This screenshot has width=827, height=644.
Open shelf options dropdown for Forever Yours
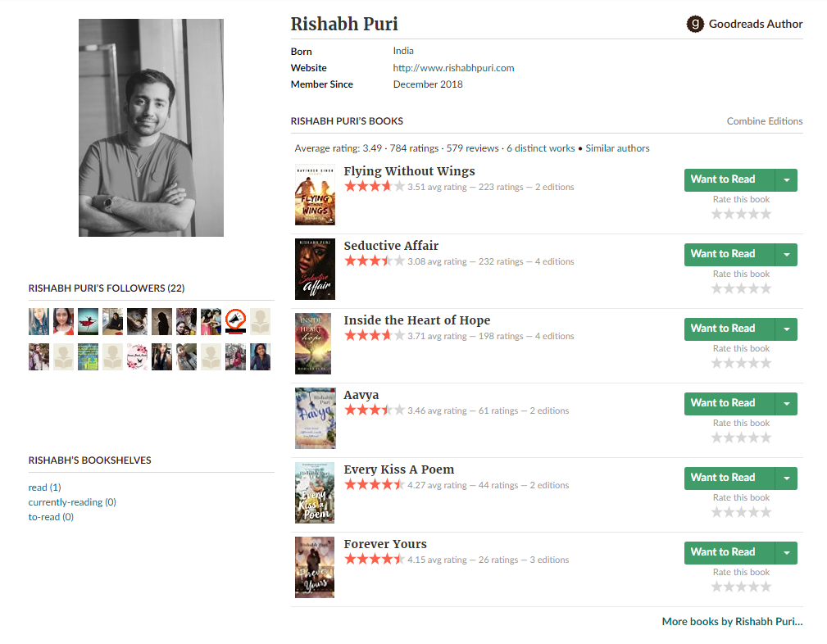[x=786, y=552]
